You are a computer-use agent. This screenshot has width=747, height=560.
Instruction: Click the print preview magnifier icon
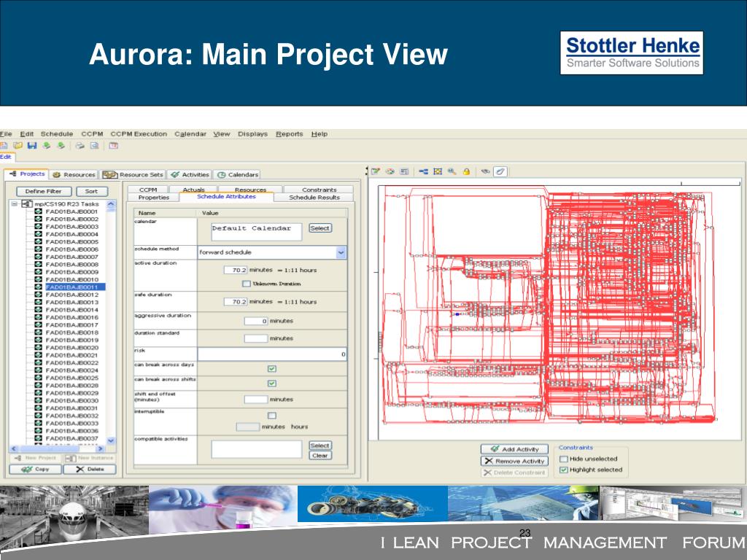tap(94, 146)
